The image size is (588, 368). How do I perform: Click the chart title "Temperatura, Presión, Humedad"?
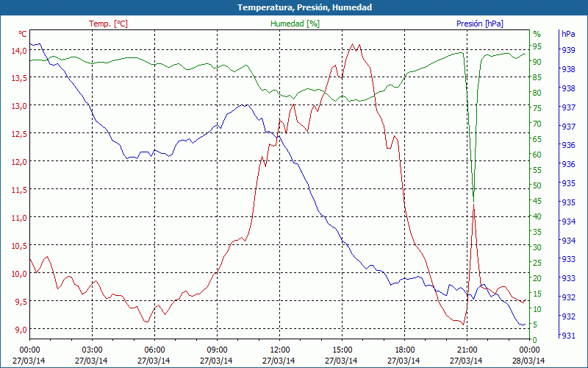[x=304, y=7]
